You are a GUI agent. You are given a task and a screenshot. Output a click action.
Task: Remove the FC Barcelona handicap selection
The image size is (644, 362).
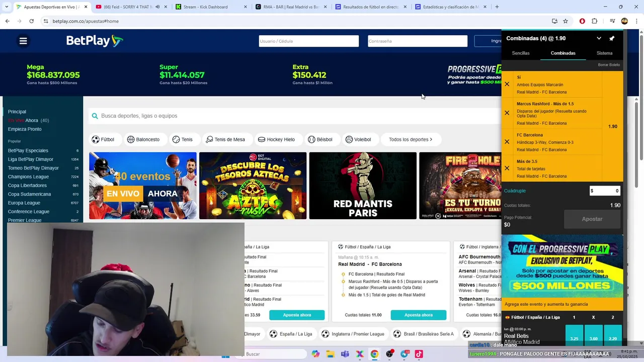507,142
